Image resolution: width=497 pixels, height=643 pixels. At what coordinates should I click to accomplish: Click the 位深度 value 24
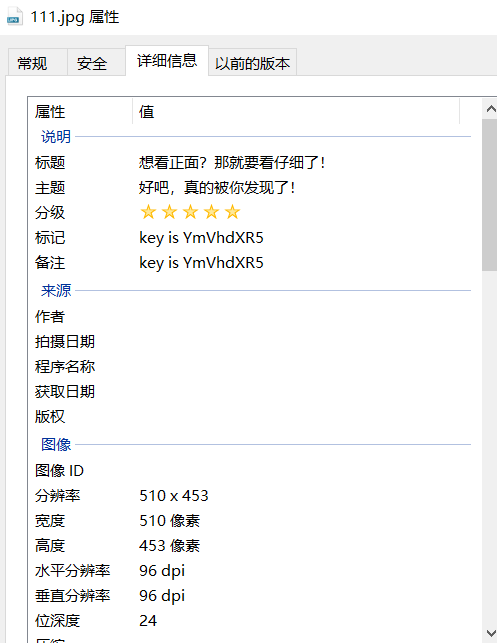[x=148, y=621]
